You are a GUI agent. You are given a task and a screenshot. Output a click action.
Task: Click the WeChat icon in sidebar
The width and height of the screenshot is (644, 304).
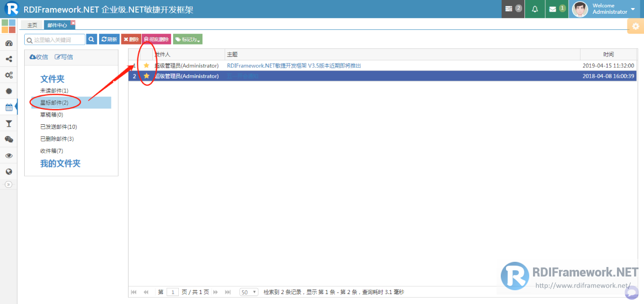(x=9, y=139)
